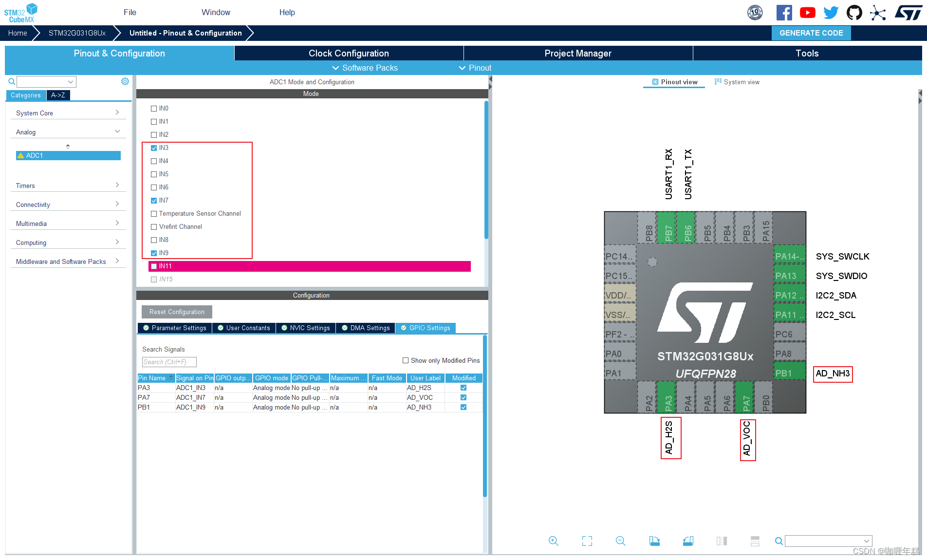Switch to the Project Manager tab
The height and width of the screenshot is (560, 927).
click(x=578, y=53)
